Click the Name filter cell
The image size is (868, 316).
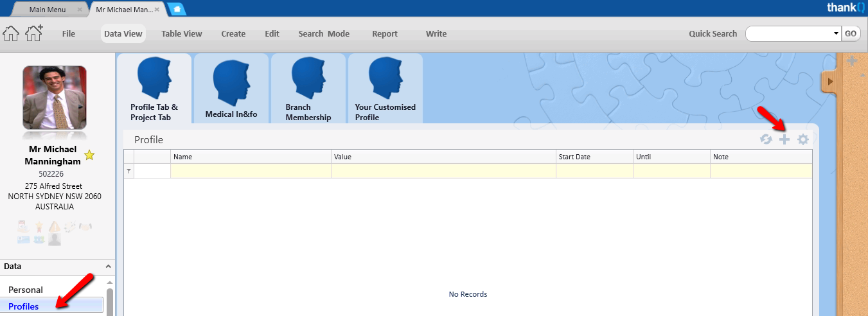point(251,171)
